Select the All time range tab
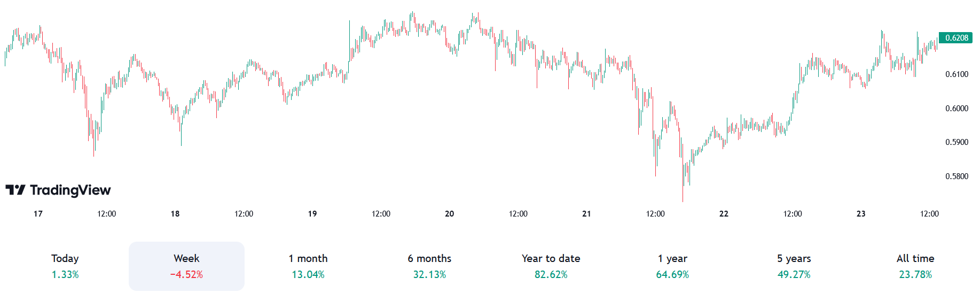 915,266
